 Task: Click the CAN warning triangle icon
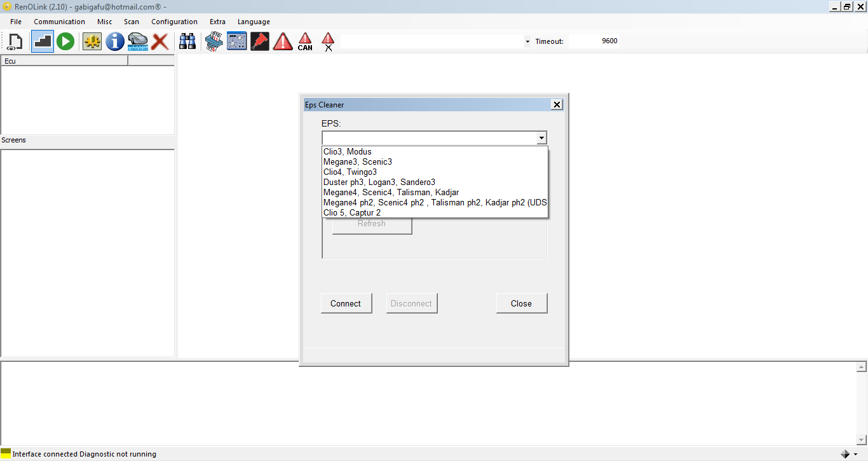[x=305, y=42]
